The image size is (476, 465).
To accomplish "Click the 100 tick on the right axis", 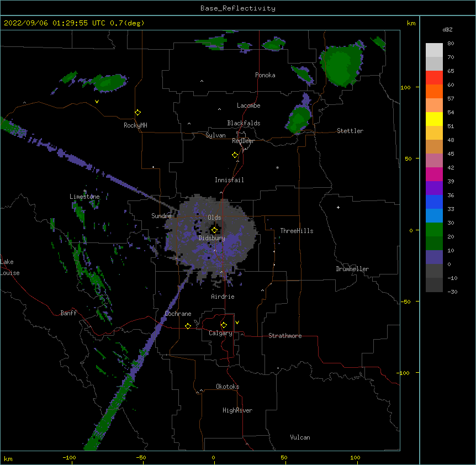I will click(x=405, y=87).
